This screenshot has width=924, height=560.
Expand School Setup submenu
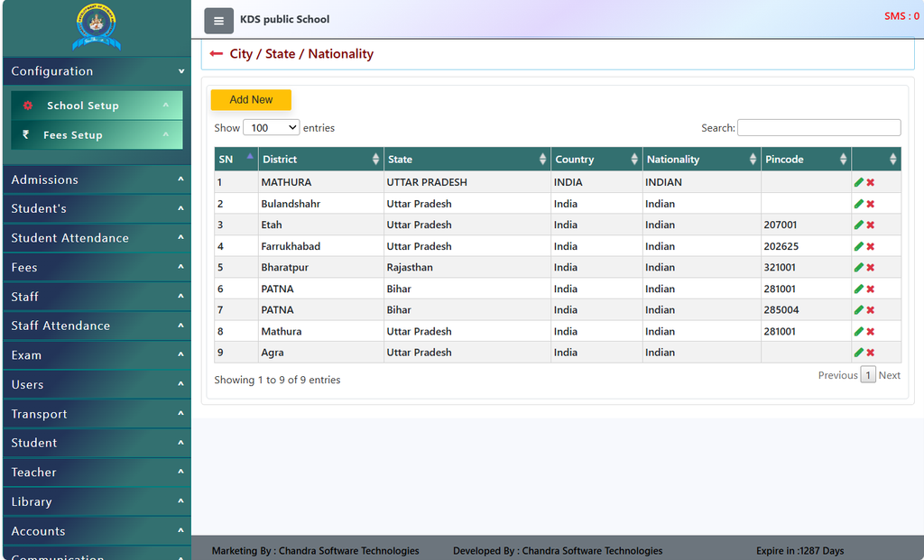pos(97,106)
